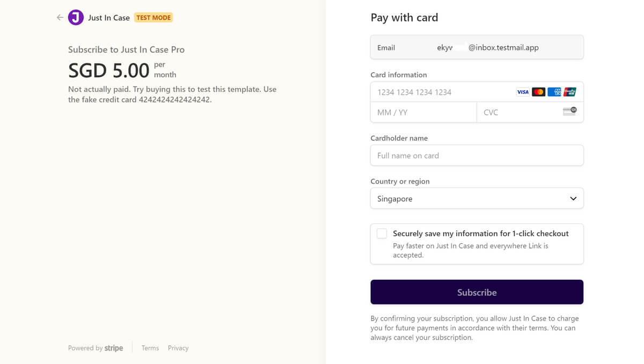This screenshot has height=364, width=644.
Task: Click into the CVC input field
Action: click(x=518, y=112)
